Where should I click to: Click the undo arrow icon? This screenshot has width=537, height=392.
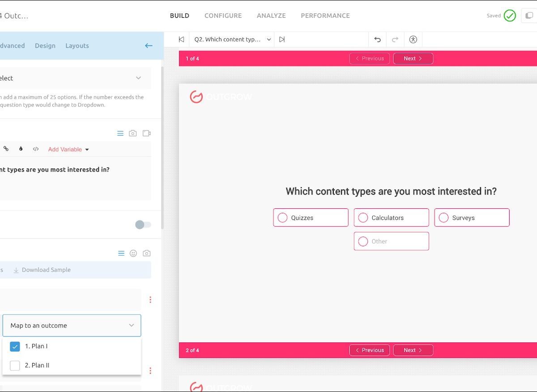(x=377, y=39)
